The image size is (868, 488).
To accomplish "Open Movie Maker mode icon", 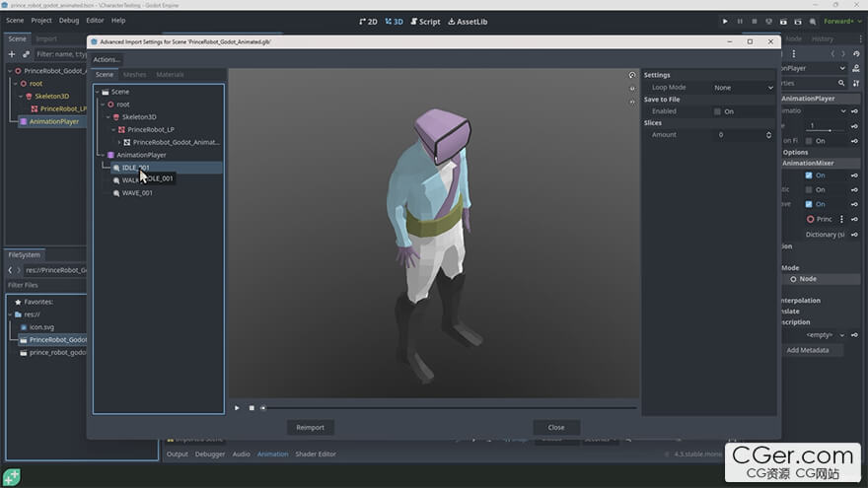I will click(x=812, y=22).
